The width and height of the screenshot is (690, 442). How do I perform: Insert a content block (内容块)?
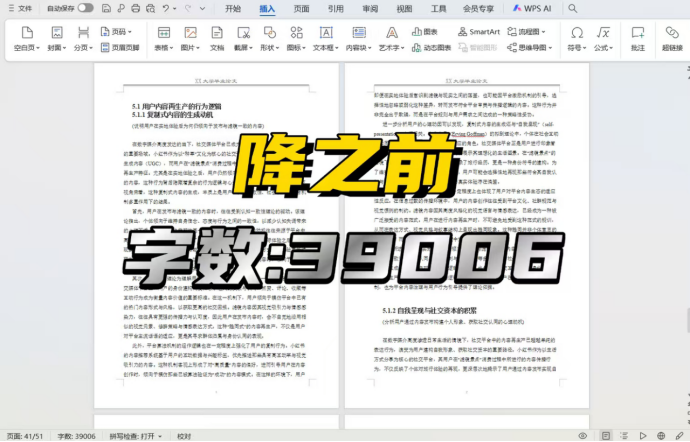[359, 38]
